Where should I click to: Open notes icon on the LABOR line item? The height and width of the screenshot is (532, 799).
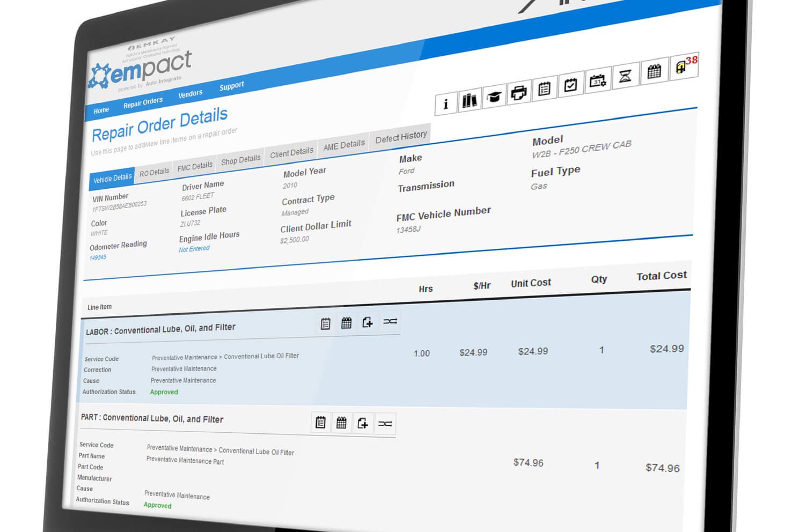click(325, 323)
